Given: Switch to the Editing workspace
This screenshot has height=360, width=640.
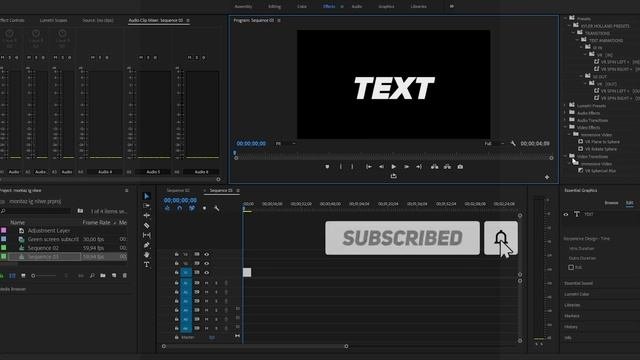Looking at the screenshot, I should click(275, 7).
